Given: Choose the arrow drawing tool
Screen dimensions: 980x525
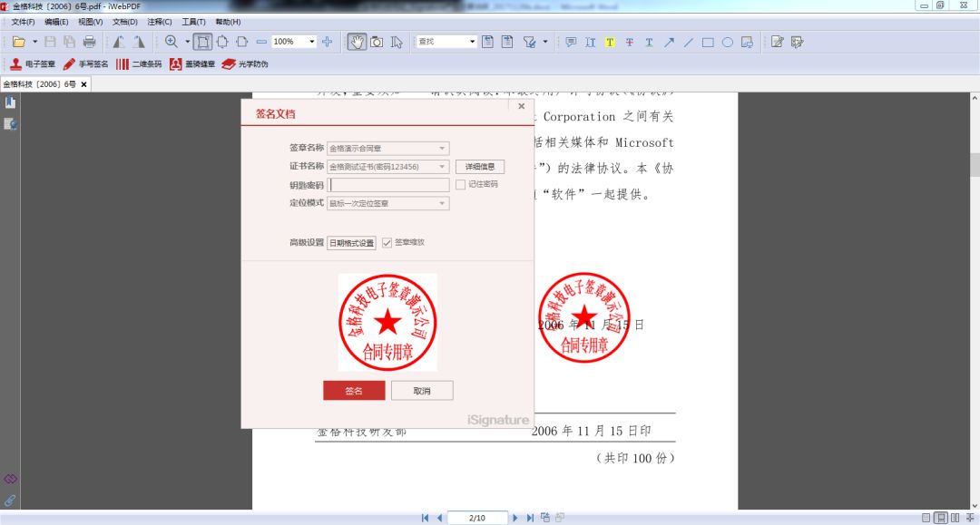Looking at the screenshot, I should click(669, 42).
